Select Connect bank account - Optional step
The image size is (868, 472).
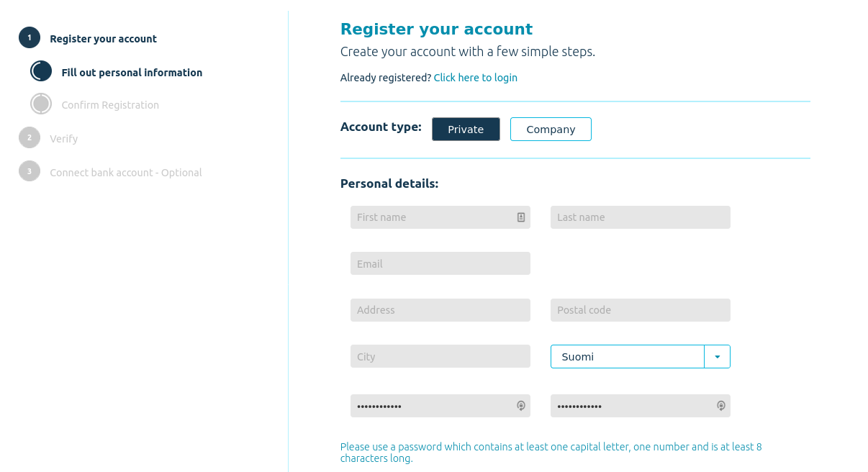coord(126,173)
